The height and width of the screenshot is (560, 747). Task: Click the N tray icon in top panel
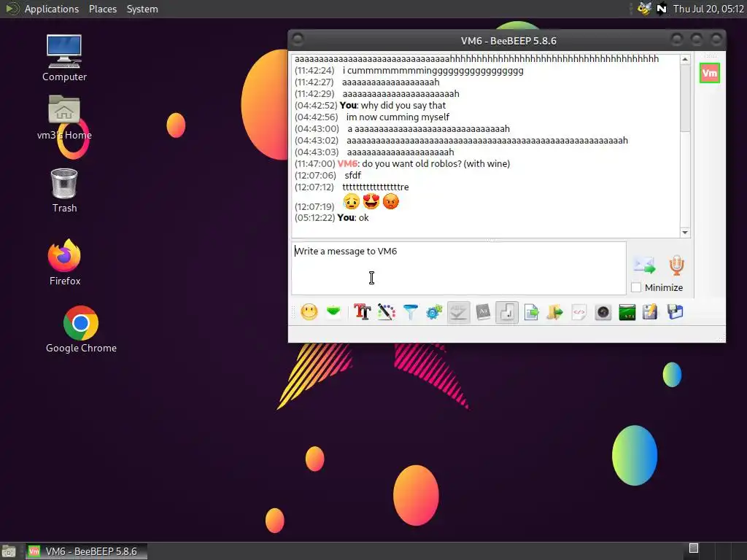tap(661, 9)
